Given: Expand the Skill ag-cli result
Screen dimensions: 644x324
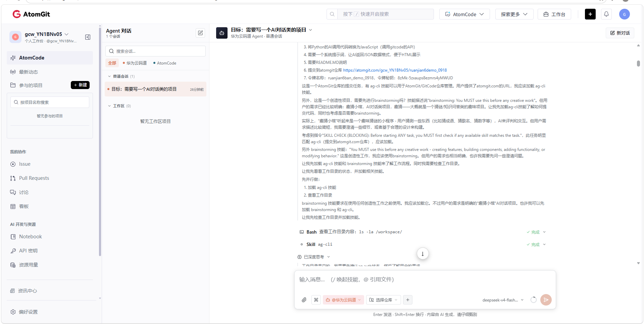Looking at the screenshot, I should pos(544,244).
